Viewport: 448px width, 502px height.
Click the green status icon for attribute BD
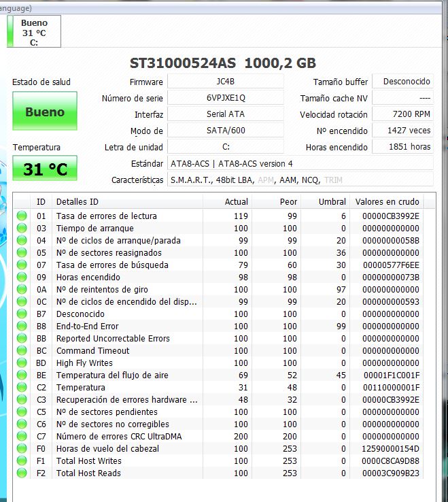tap(22, 363)
